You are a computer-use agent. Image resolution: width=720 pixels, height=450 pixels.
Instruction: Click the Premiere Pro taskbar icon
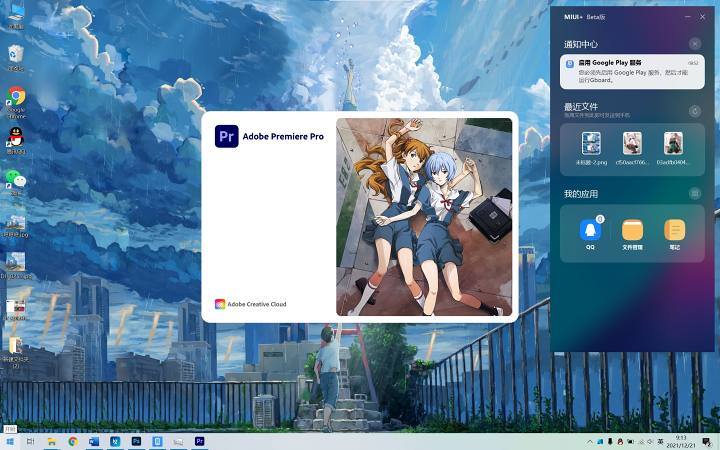coord(199,441)
